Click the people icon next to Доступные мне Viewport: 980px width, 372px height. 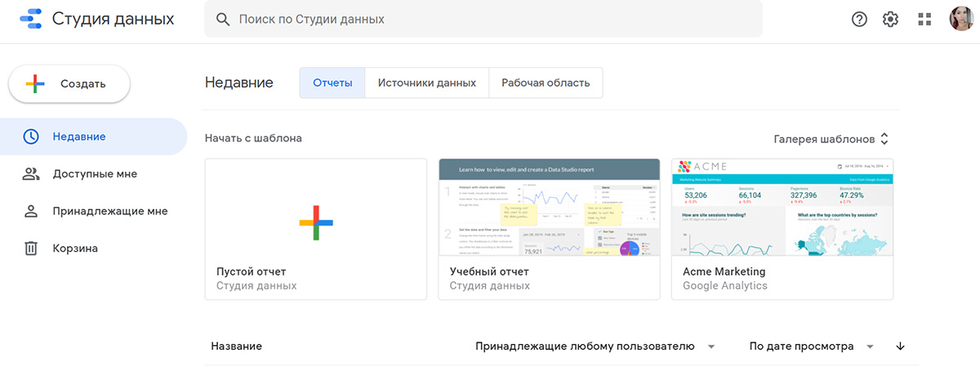click(31, 173)
